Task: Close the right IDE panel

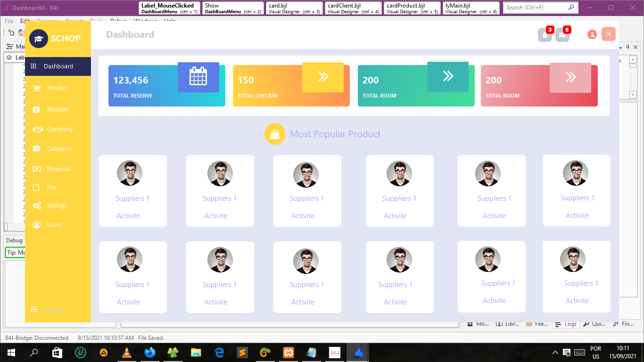Action: click(636, 47)
